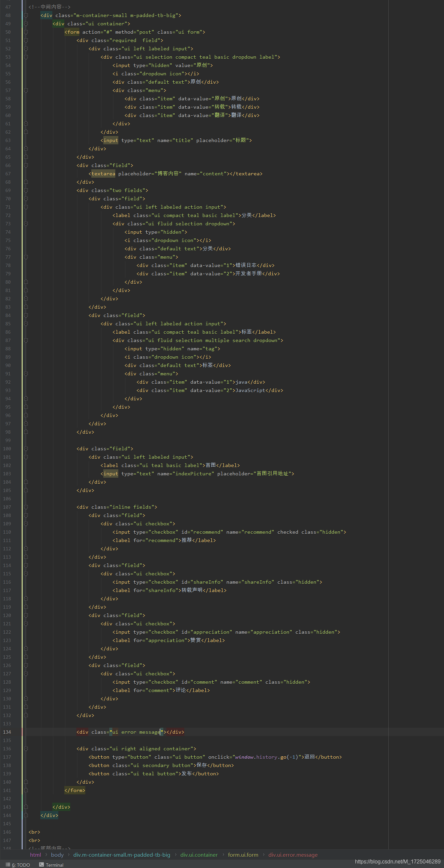
Task: Place cursor in 'ui error message' class value
Action: [x=136, y=732]
